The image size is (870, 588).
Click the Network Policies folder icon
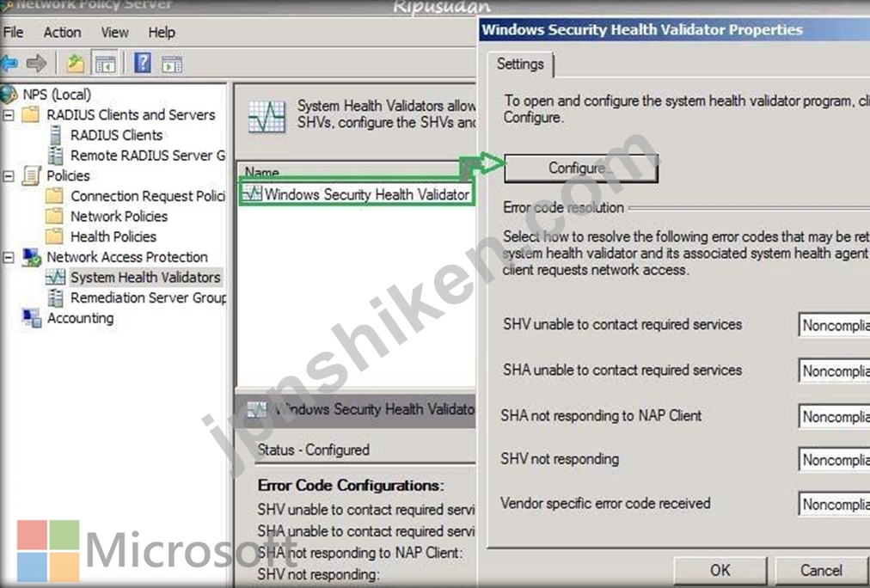[x=54, y=216]
